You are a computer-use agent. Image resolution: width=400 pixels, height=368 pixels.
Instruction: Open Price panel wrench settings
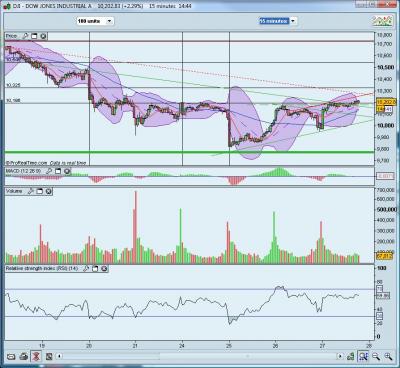pyautogui.click(x=25, y=36)
